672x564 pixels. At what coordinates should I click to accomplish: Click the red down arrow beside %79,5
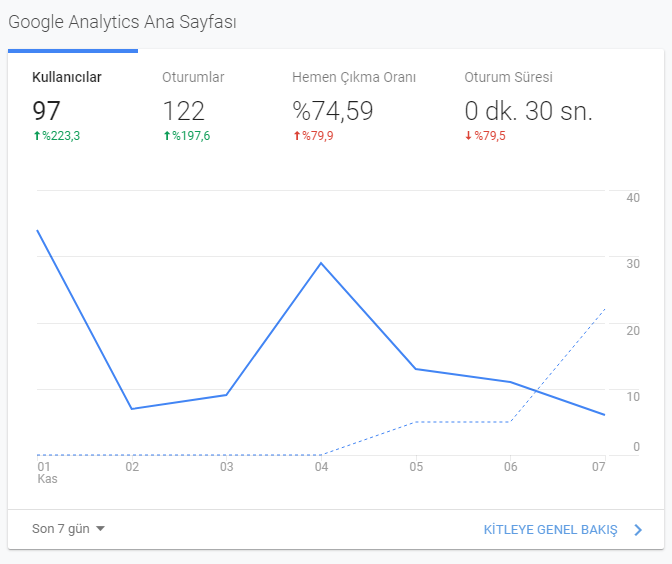coord(468,136)
